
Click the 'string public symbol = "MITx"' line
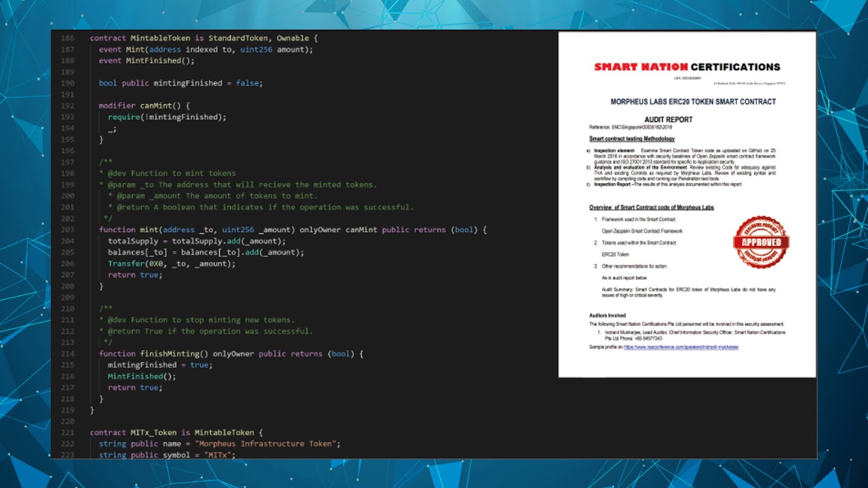pos(167,455)
